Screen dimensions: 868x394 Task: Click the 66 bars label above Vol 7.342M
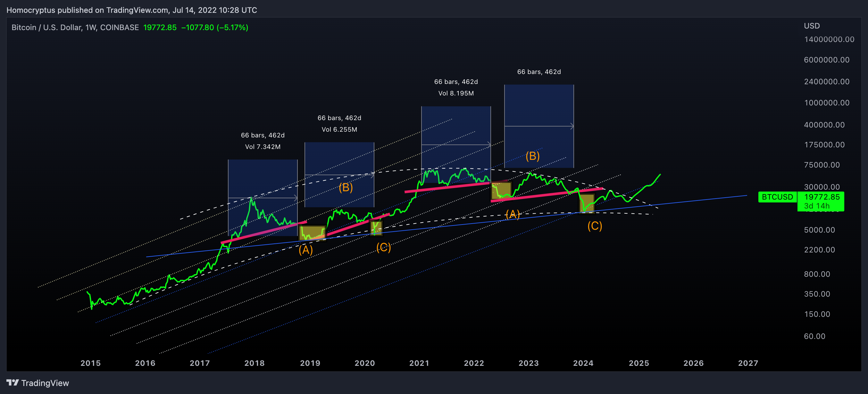tap(263, 135)
